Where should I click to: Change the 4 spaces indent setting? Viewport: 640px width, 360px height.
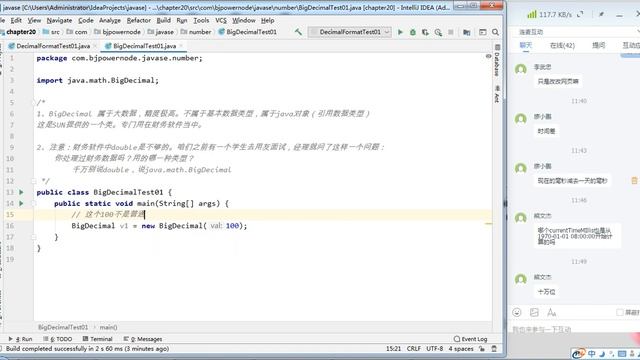coord(461,349)
